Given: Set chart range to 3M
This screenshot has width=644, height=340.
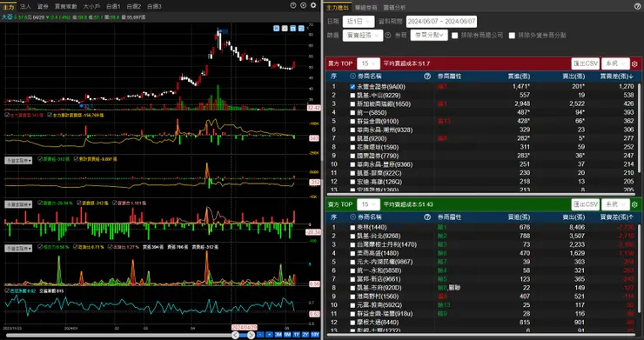Looking at the screenshot, I should tap(278, 335).
